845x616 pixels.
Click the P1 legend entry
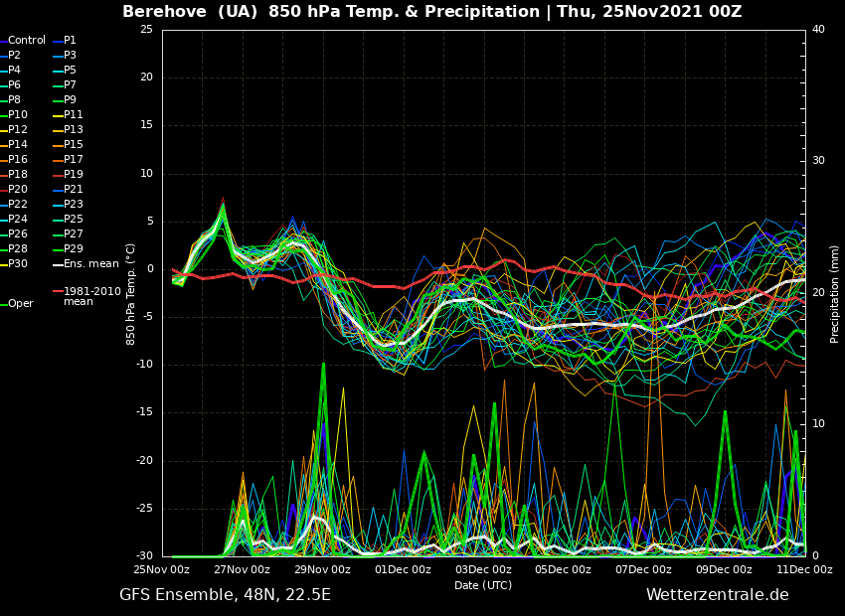click(70, 41)
